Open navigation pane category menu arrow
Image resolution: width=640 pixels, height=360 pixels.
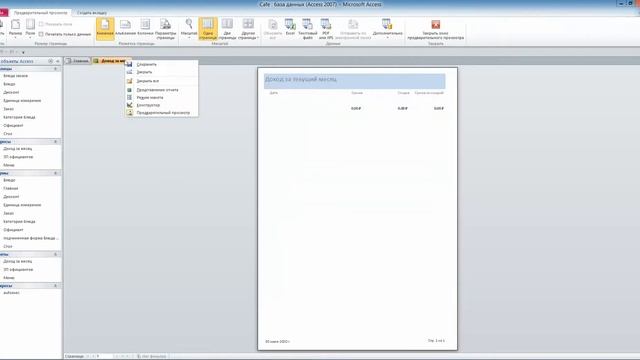[51, 61]
